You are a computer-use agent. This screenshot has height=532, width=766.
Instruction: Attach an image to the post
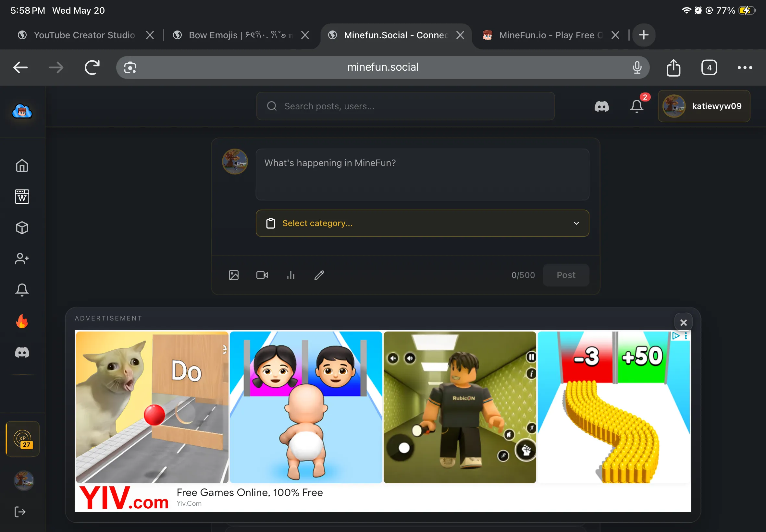(x=234, y=275)
